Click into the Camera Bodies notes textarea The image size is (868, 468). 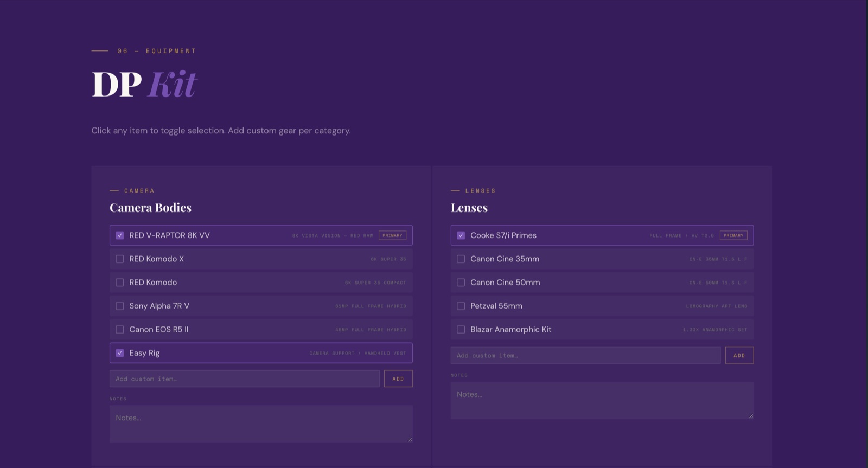tap(260, 424)
